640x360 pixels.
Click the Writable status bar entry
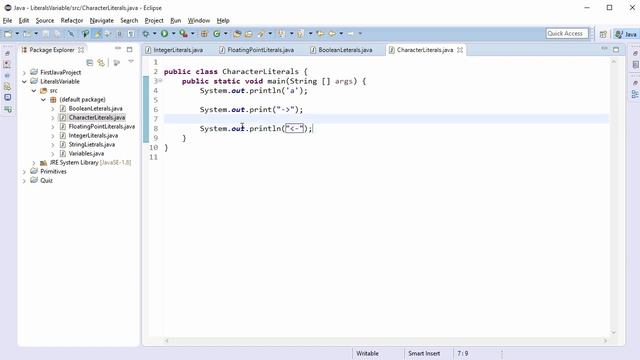pos(367,353)
